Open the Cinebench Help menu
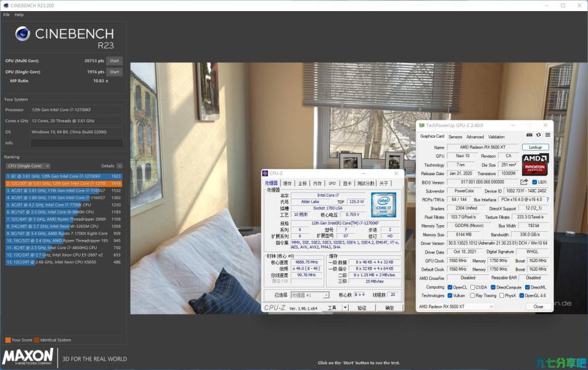Image resolution: width=588 pixels, height=370 pixels. (19, 15)
